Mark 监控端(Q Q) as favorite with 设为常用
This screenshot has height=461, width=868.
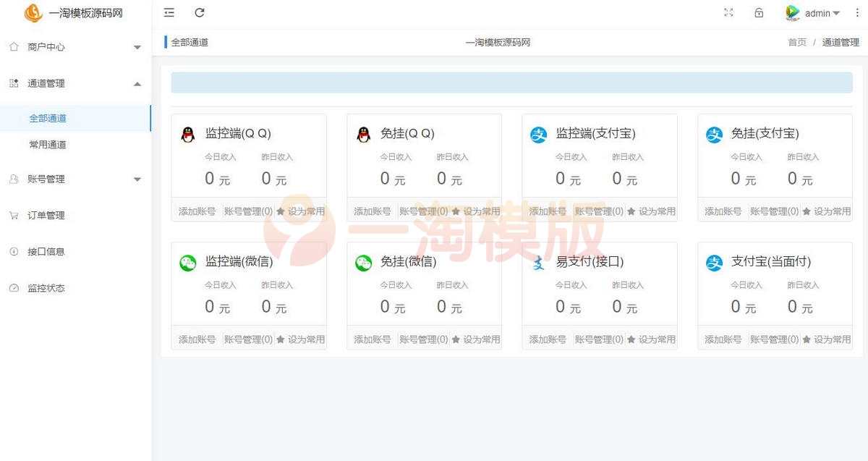click(300, 211)
